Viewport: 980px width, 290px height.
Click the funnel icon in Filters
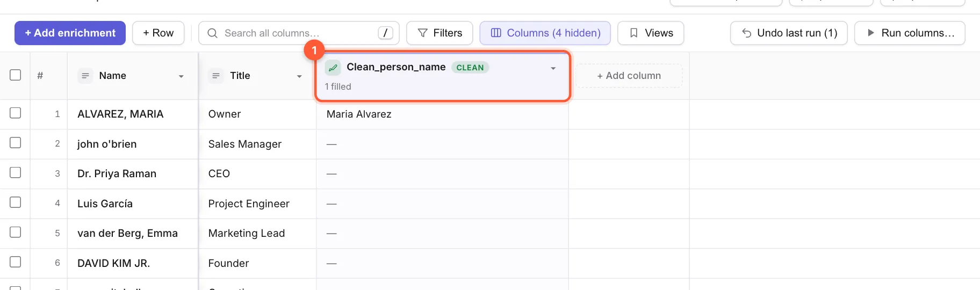point(423,33)
